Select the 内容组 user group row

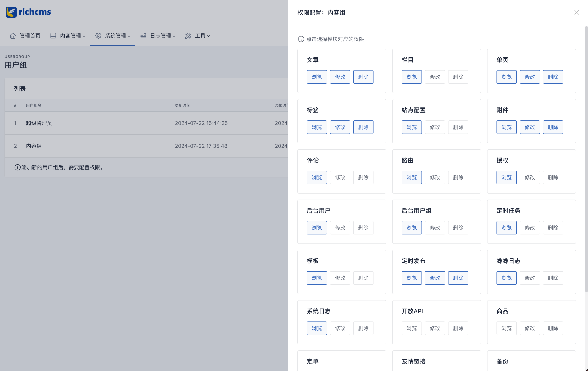point(146,146)
